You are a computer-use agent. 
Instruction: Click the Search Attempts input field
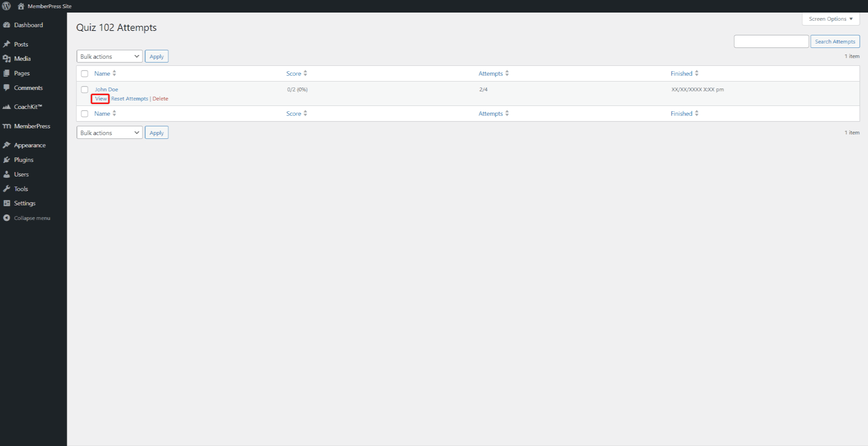pyautogui.click(x=771, y=41)
